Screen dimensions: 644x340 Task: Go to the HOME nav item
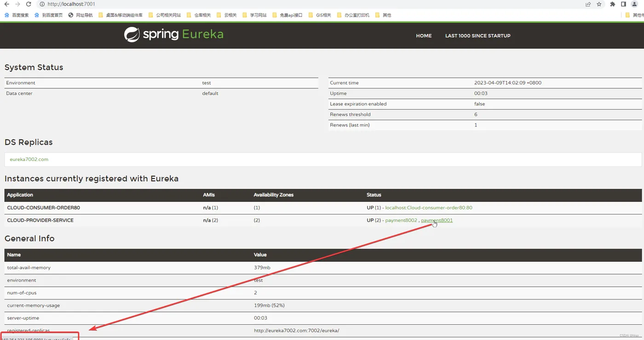point(424,35)
